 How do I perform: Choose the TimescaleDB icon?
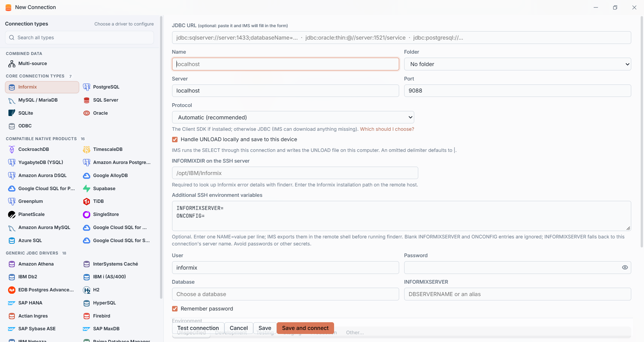(x=87, y=150)
